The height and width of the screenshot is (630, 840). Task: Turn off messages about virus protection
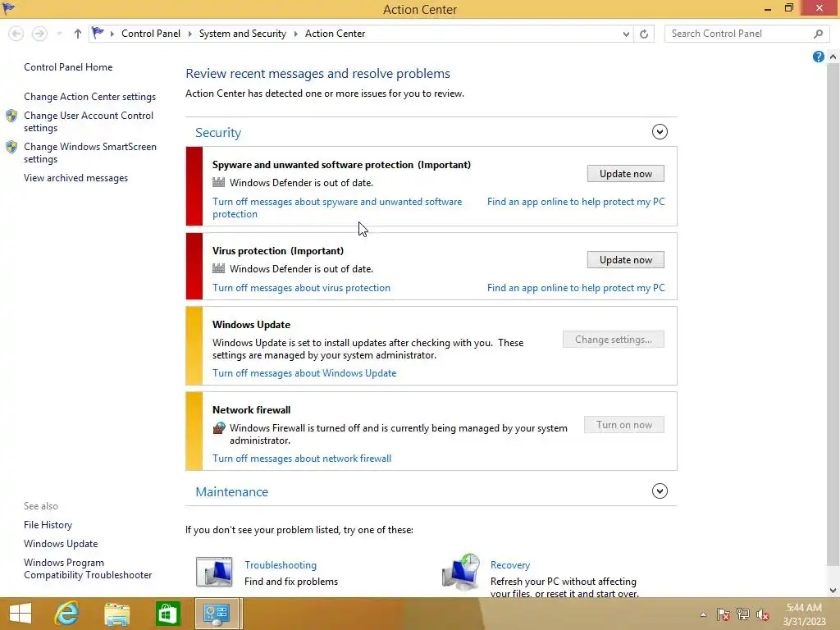[301, 288]
